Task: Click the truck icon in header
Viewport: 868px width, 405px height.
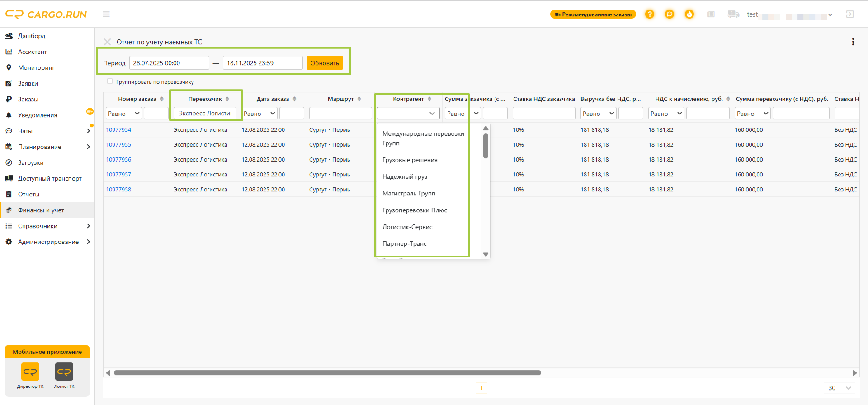Action: click(x=733, y=14)
